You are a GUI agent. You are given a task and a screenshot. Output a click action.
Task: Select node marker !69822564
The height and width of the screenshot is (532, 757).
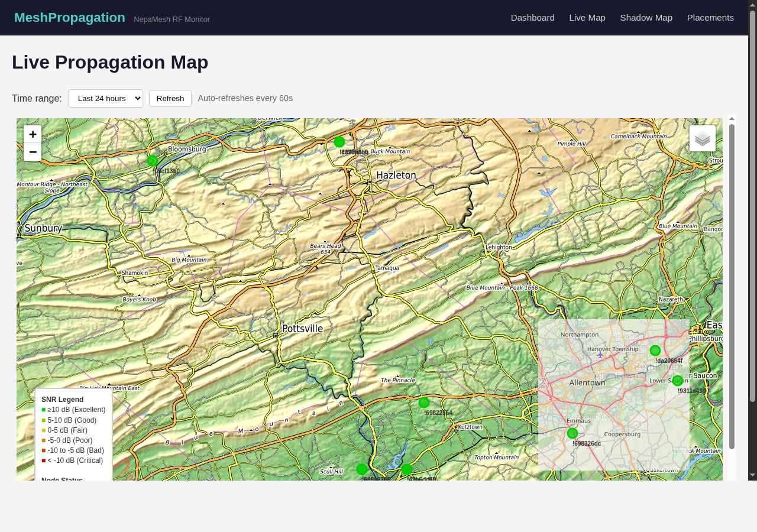(423, 403)
